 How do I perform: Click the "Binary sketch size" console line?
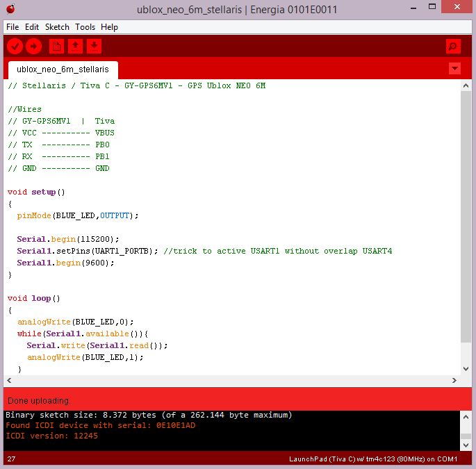149,415
